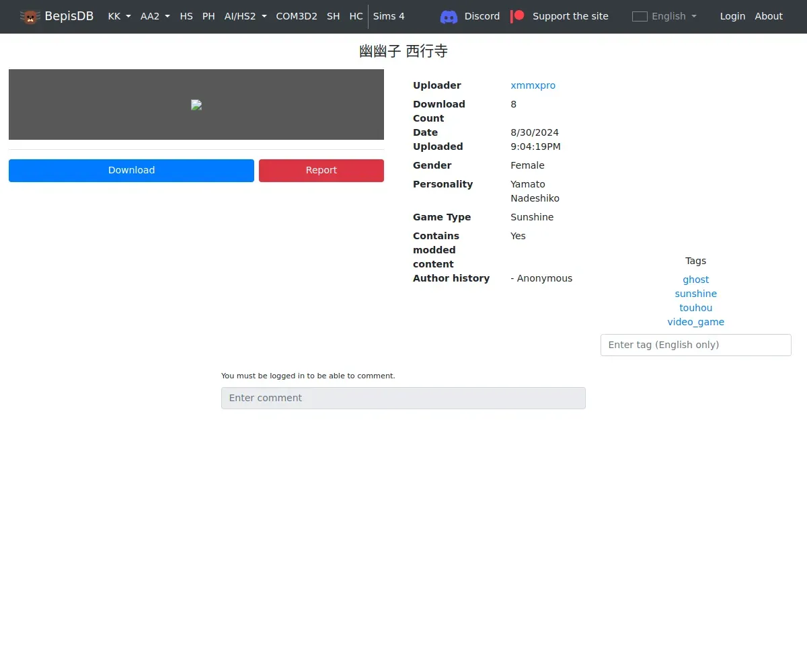Click Support the site link

click(570, 16)
